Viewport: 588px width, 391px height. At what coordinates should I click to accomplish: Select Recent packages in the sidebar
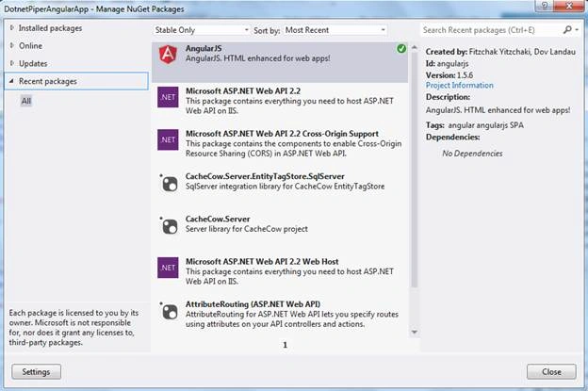(x=76, y=81)
